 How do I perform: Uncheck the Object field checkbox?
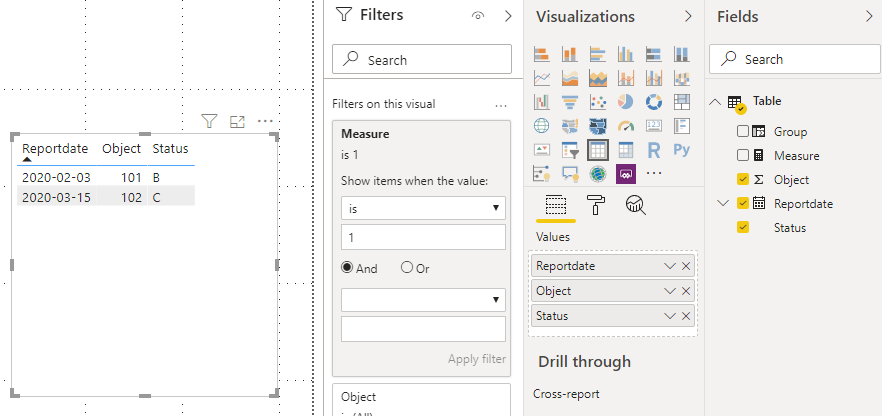[742, 179]
